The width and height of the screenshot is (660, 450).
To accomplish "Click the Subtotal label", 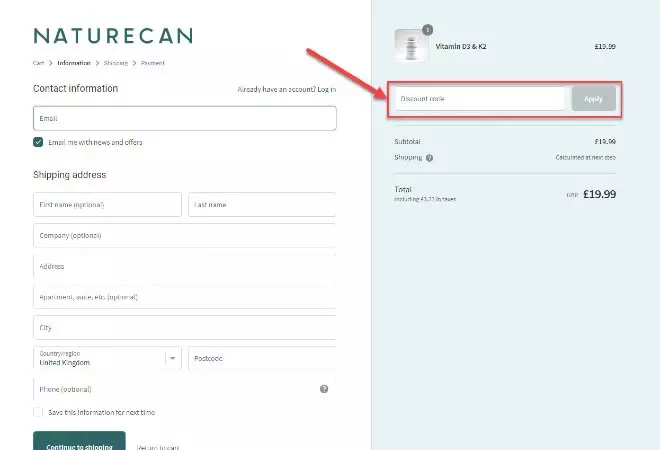I will tap(407, 141).
